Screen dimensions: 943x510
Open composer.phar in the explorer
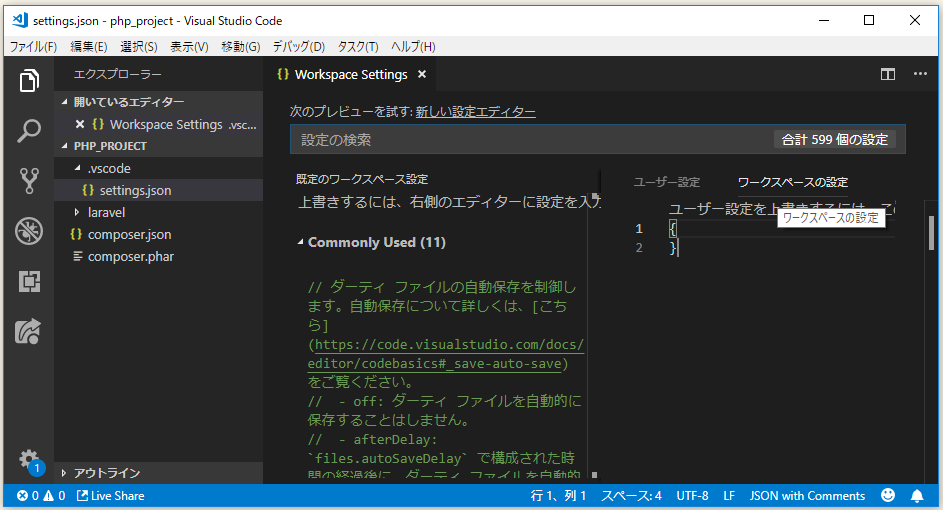[x=159, y=256]
